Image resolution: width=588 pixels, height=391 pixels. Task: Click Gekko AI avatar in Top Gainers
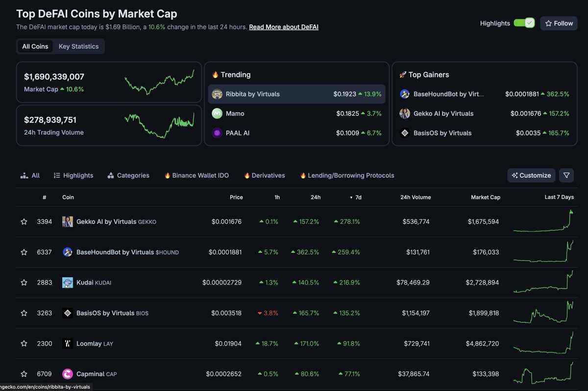click(x=405, y=114)
